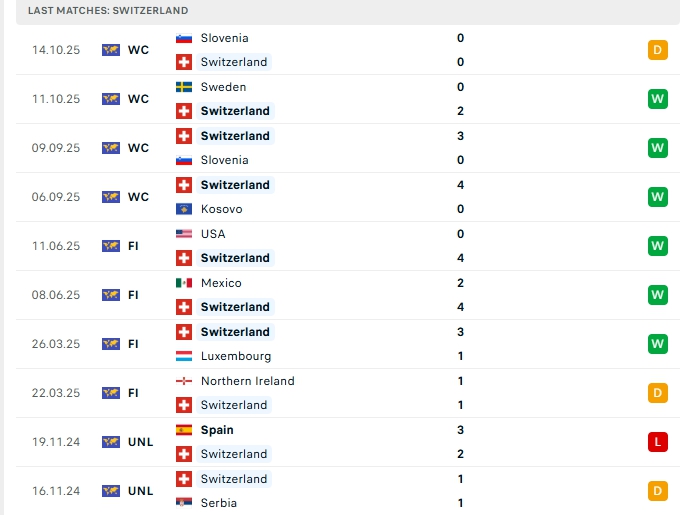The image size is (691, 515).
Task: Click the win badge for the Sweden match
Action: [x=657, y=99]
